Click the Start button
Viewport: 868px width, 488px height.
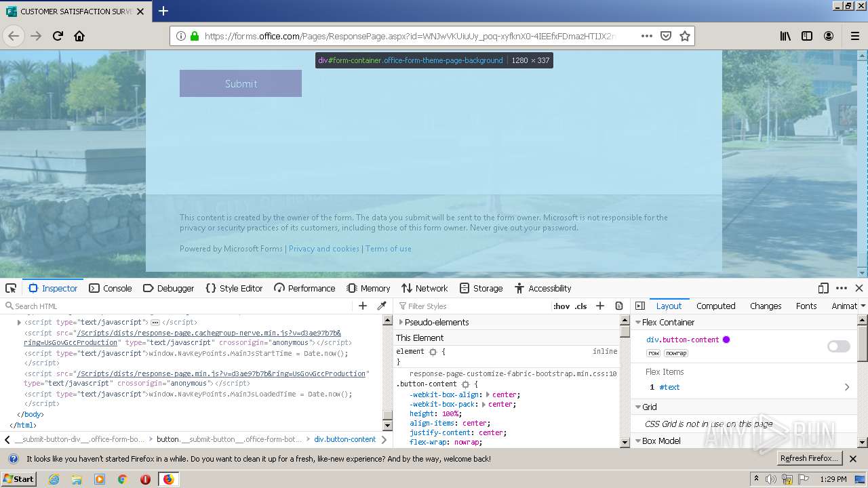[18, 479]
